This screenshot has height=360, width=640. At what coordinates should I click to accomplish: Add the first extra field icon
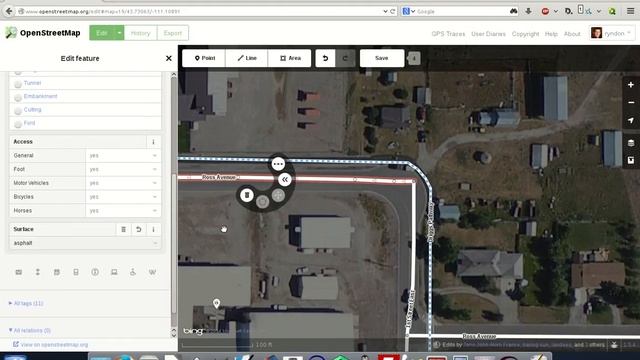pyautogui.click(x=19, y=272)
